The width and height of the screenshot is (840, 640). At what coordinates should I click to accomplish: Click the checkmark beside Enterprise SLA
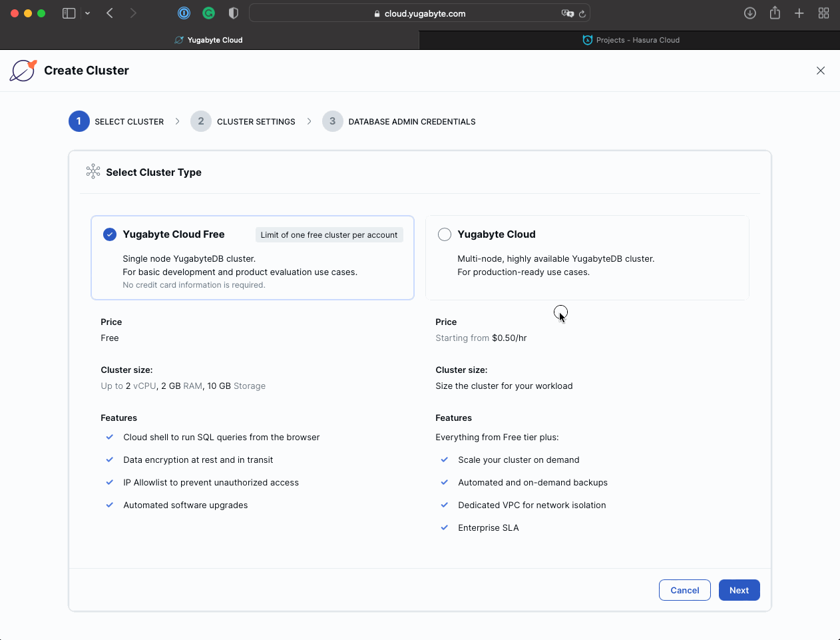tap(444, 527)
